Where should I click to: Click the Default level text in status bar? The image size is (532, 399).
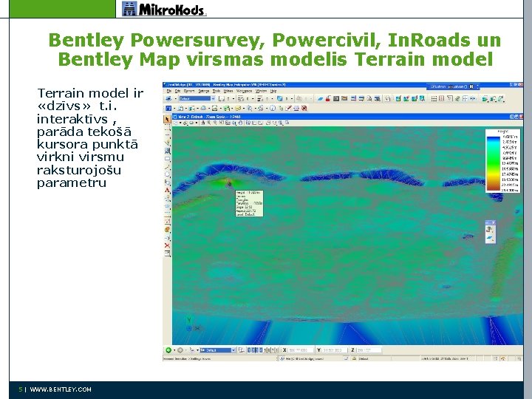click(364, 358)
